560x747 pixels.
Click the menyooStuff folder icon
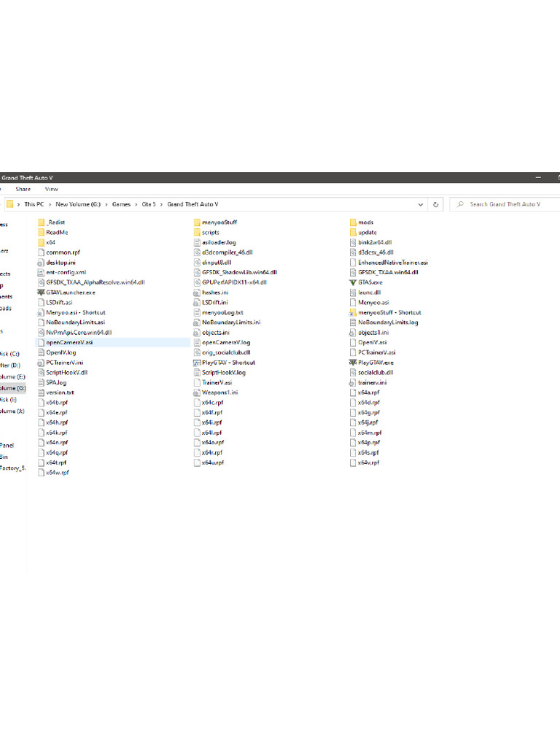click(x=197, y=222)
